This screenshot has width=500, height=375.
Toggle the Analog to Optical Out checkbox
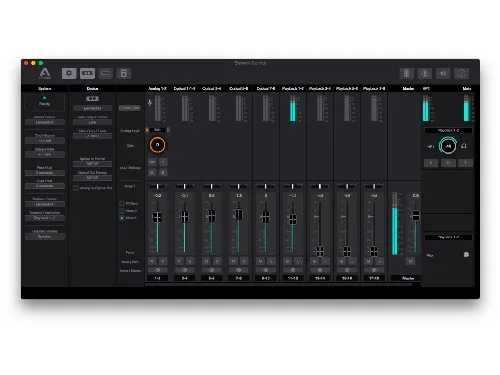tap(76, 188)
